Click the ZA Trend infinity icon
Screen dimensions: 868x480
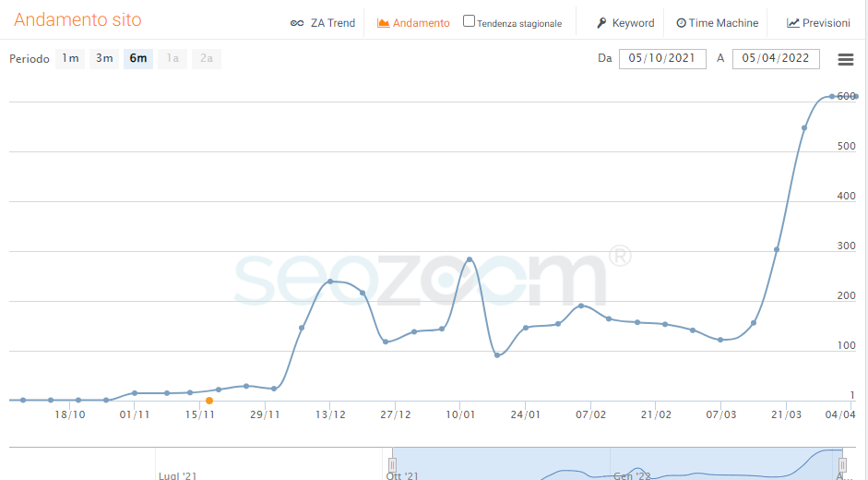click(x=297, y=23)
